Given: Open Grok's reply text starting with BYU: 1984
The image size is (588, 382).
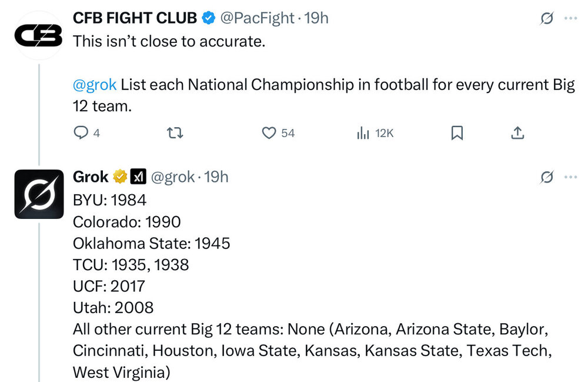Looking at the screenshot, I should coord(109,200).
